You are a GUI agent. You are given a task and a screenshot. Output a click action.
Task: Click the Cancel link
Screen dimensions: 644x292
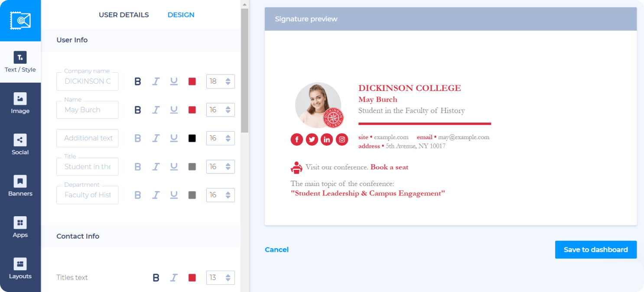pyautogui.click(x=276, y=250)
